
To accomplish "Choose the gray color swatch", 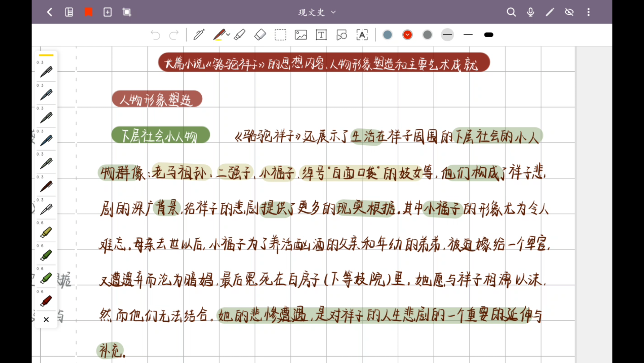I will pyautogui.click(x=428, y=35).
